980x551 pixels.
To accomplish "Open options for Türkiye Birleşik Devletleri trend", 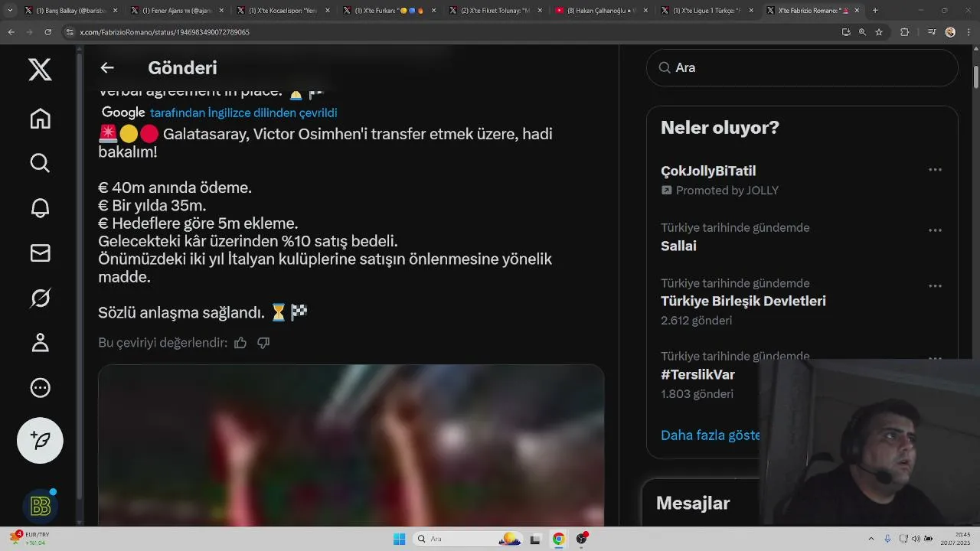I will pyautogui.click(x=935, y=286).
